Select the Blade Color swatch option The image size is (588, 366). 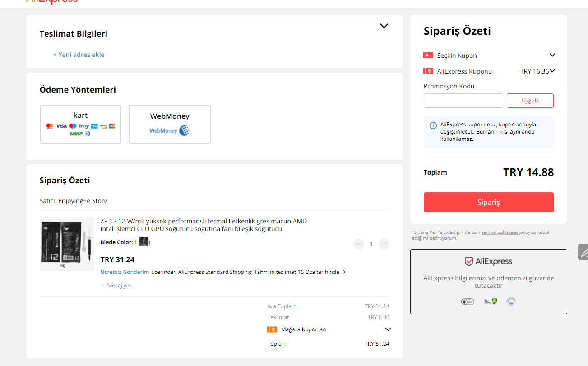click(x=144, y=242)
